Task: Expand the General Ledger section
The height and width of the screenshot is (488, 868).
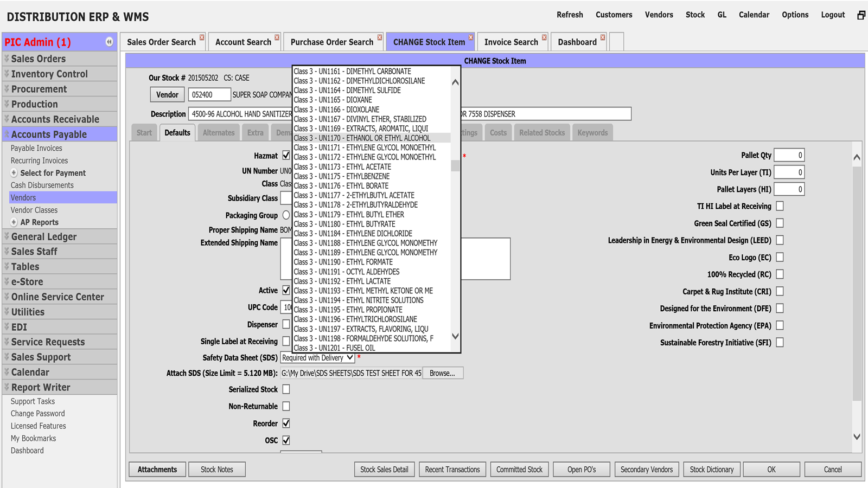Action: (60, 236)
